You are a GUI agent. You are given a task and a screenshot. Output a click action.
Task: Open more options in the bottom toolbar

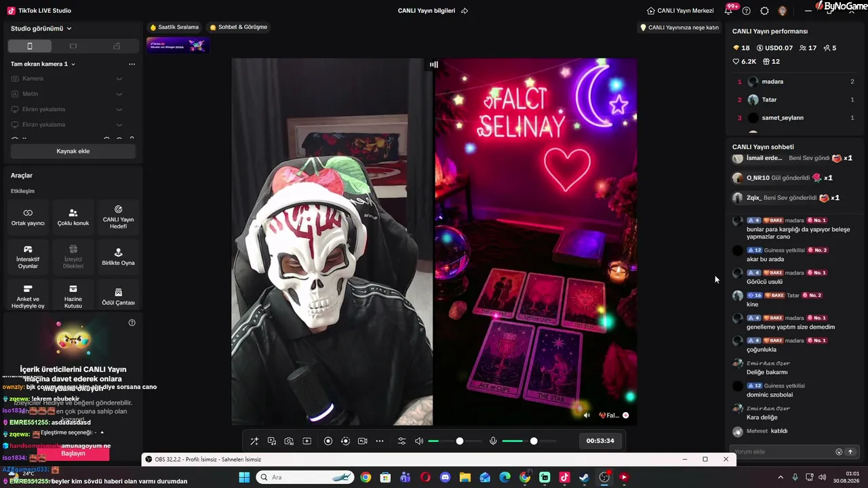pyautogui.click(x=380, y=441)
